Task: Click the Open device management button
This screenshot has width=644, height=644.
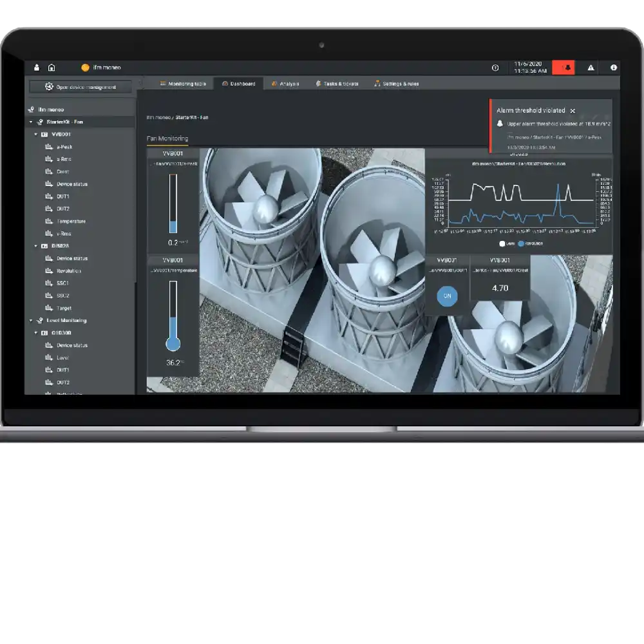Action: tap(80, 87)
